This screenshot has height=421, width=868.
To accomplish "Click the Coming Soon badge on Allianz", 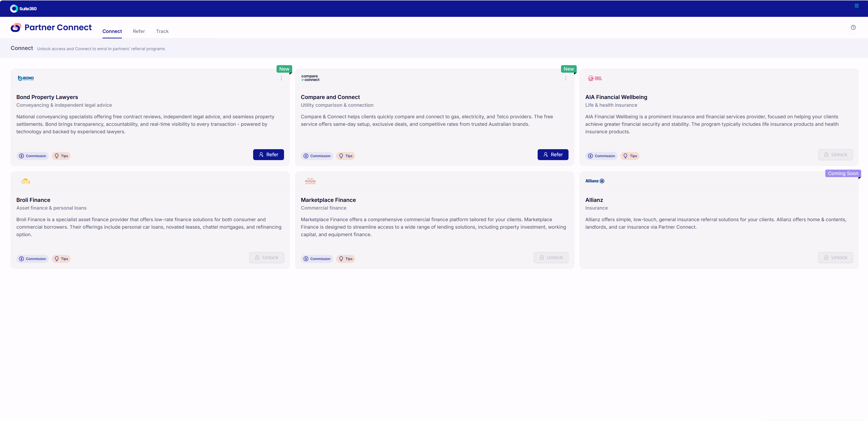I will pos(843,173).
